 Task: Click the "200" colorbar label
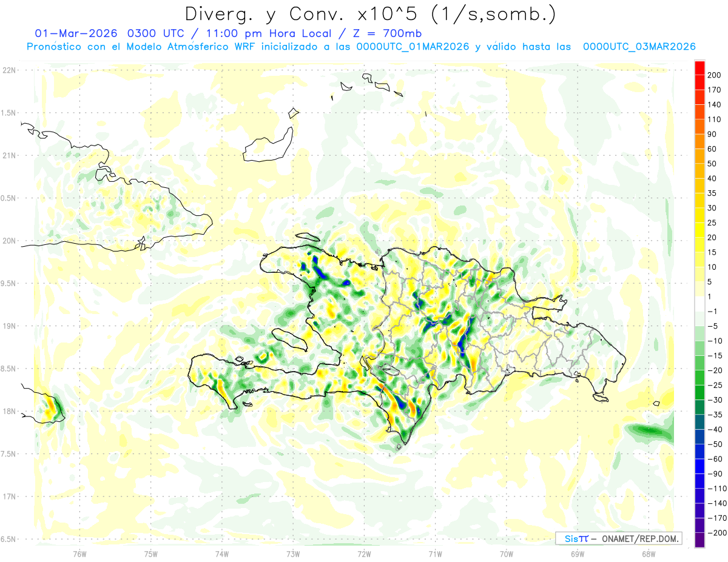(714, 75)
